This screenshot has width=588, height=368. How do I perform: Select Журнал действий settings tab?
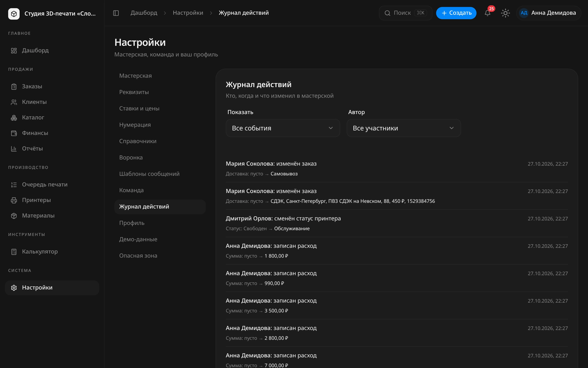160,207
